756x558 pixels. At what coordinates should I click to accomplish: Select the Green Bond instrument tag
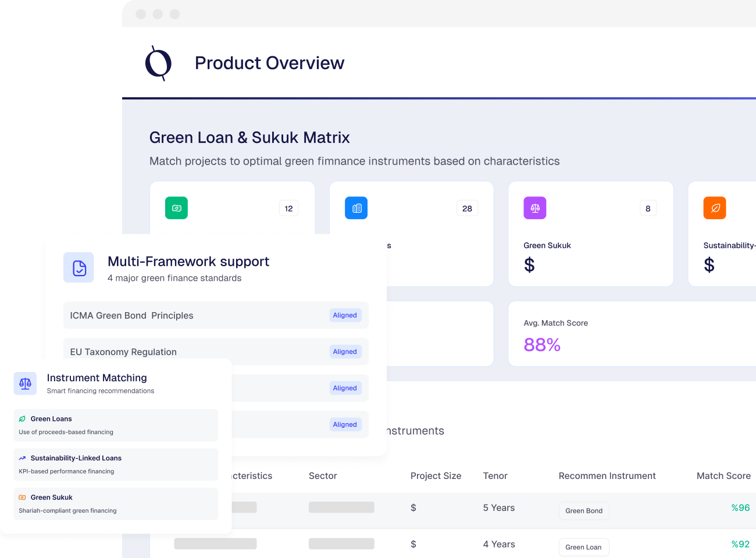[x=584, y=511]
